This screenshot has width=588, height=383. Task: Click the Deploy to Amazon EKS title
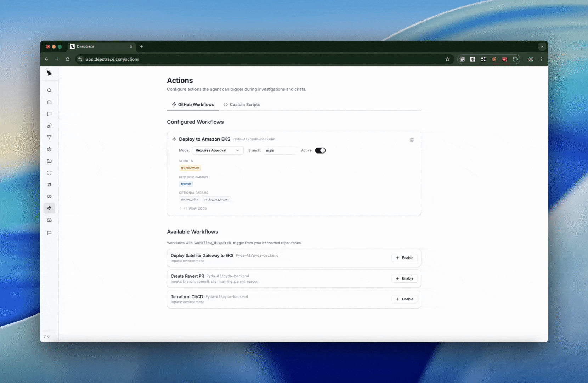(205, 139)
